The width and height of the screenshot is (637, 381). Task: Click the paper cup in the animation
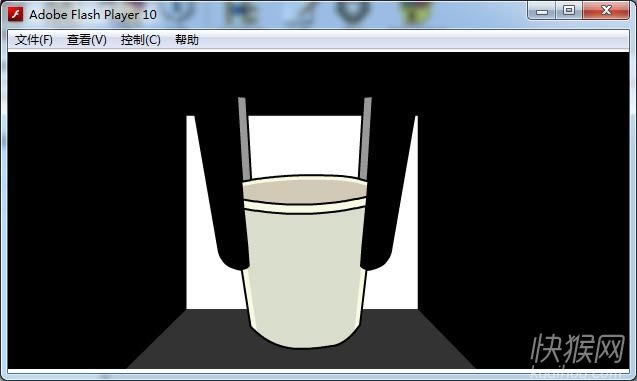point(305,261)
